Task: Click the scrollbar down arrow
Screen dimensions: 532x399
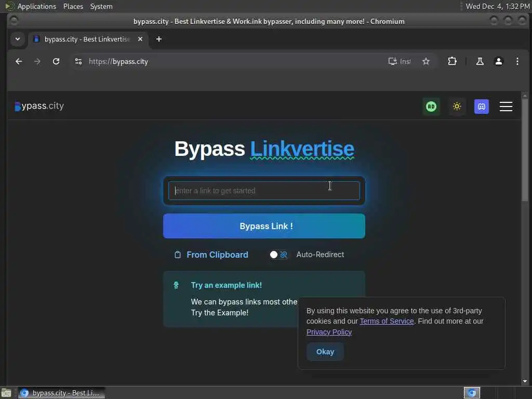Action: (x=525, y=381)
